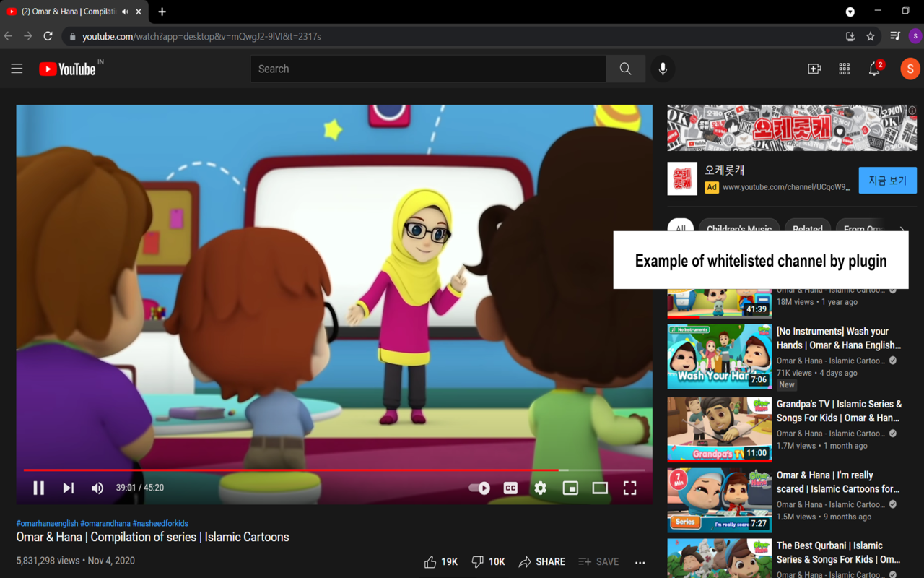The width and height of the screenshot is (924, 578).
Task: Click the SHARE button
Action: click(542, 561)
